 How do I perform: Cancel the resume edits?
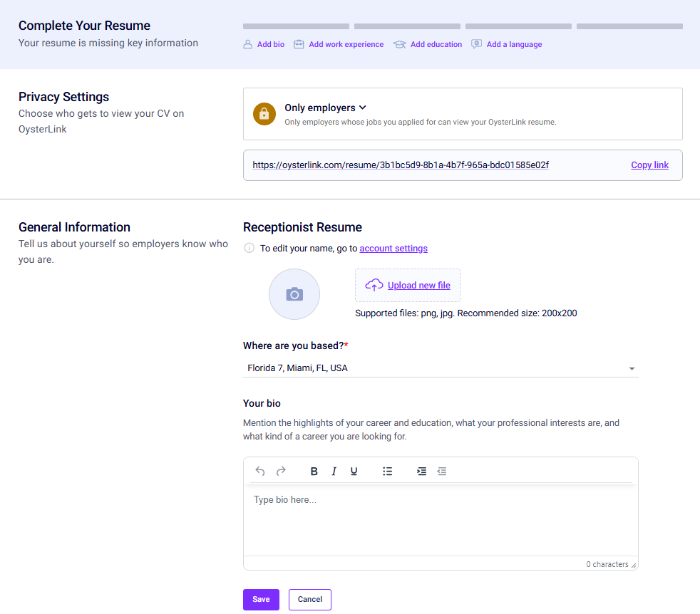tap(310, 599)
